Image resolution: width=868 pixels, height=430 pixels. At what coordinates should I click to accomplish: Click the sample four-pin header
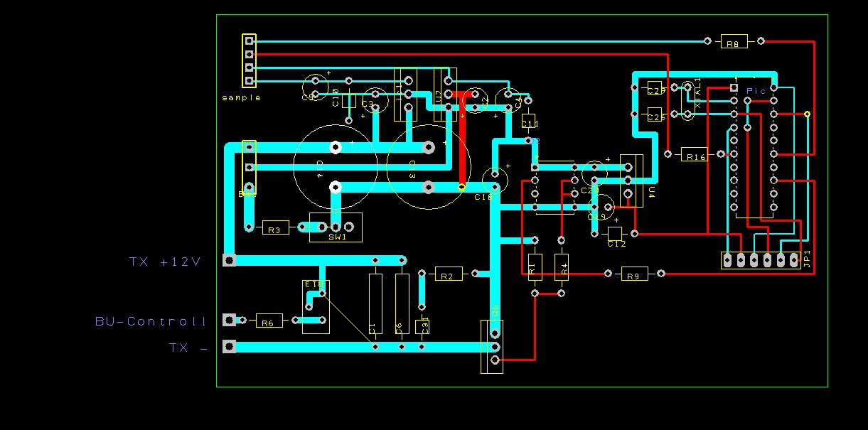pyautogui.click(x=249, y=61)
